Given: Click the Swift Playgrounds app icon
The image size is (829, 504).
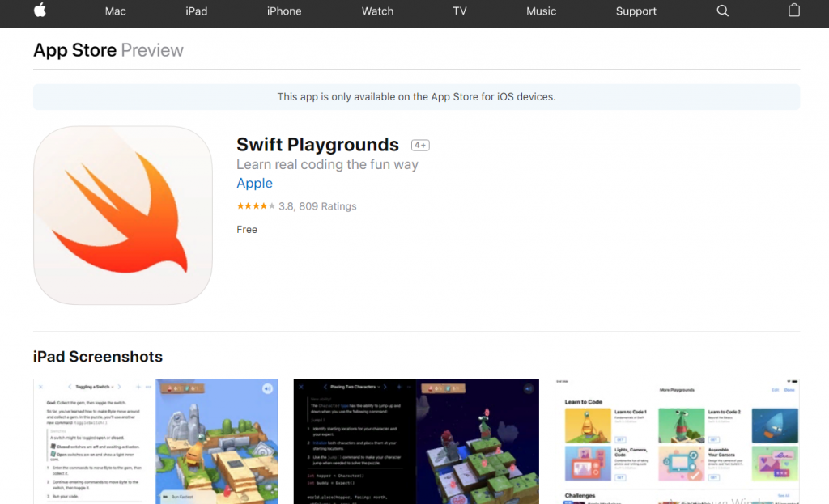Looking at the screenshot, I should [x=123, y=215].
